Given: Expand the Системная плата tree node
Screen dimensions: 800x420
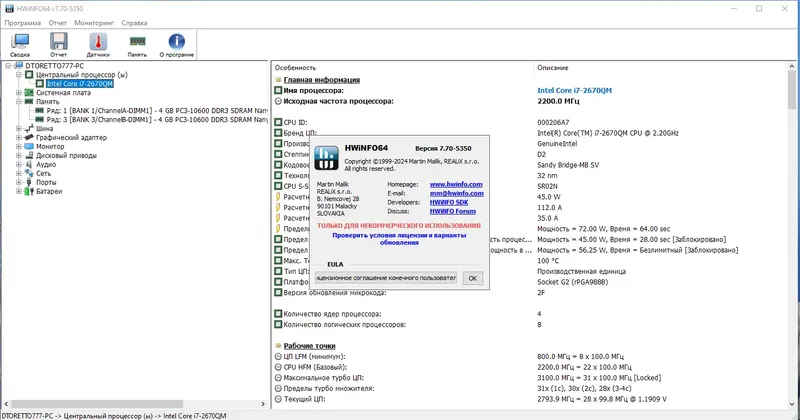Looking at the screenshot, I should (19, 93).
